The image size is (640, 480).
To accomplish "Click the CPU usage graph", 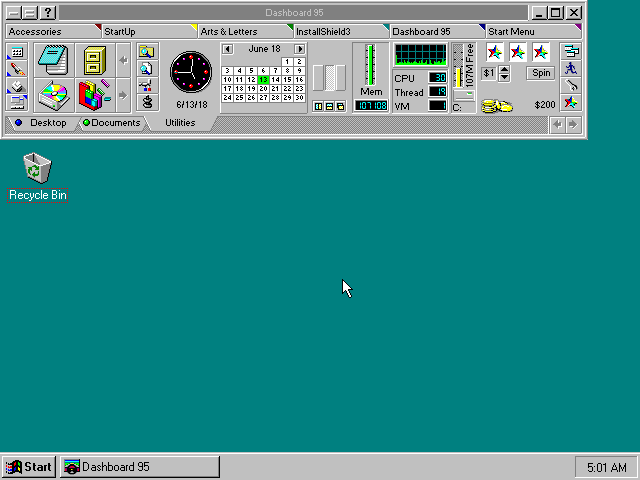I will [x=420, y=55].
